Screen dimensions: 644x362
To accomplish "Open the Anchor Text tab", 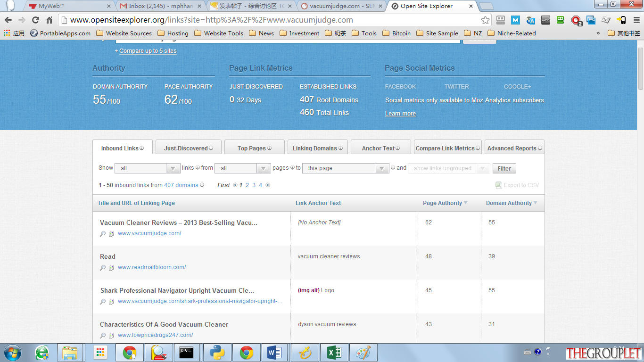I will tap(381, 148).
